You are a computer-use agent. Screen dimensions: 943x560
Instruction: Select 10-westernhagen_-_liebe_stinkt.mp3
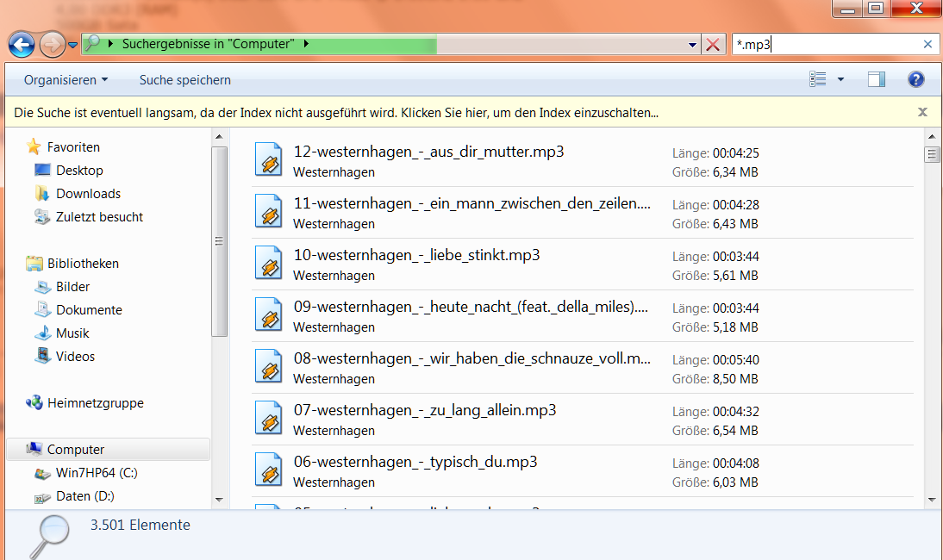point(582,265)
